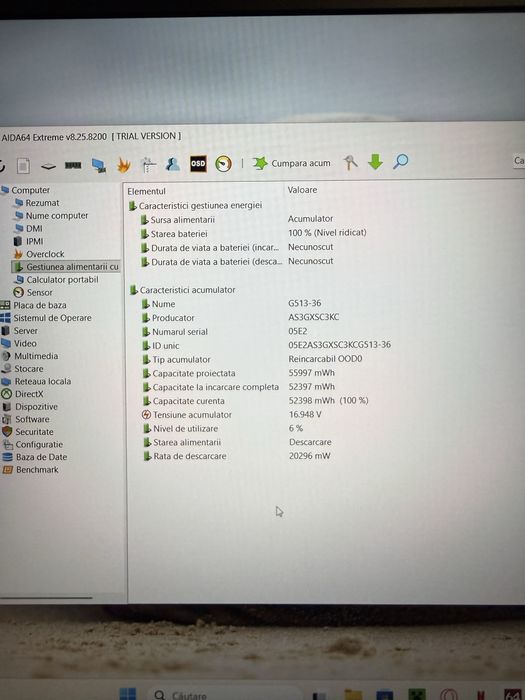The height and width of the screenshot is (700, 525).
Task: Expand Sistemul de Operare category
Action: (46, 318)
